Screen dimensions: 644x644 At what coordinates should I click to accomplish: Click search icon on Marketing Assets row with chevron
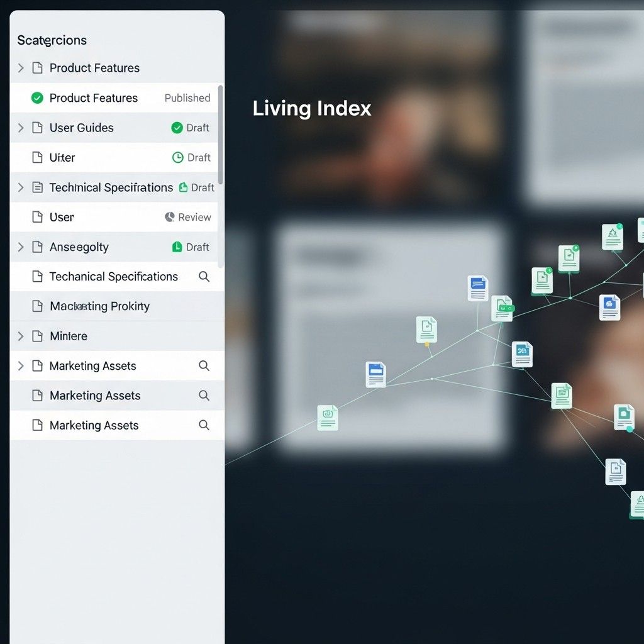tap(204, 366)
